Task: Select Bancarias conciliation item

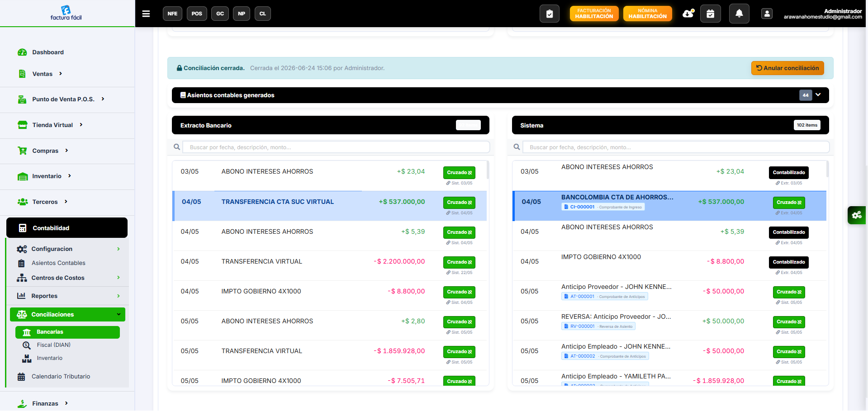Action: click(x=67, y=332)
